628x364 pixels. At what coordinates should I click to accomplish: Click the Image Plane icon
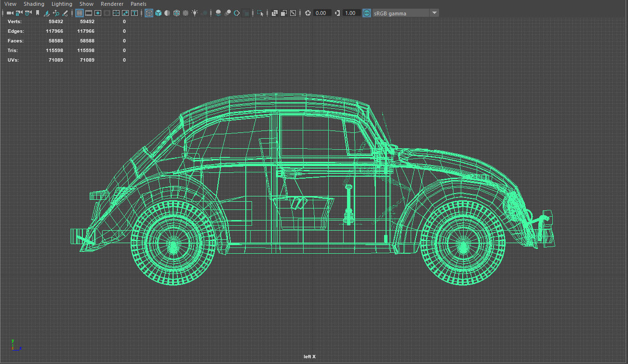click(47, 13)
